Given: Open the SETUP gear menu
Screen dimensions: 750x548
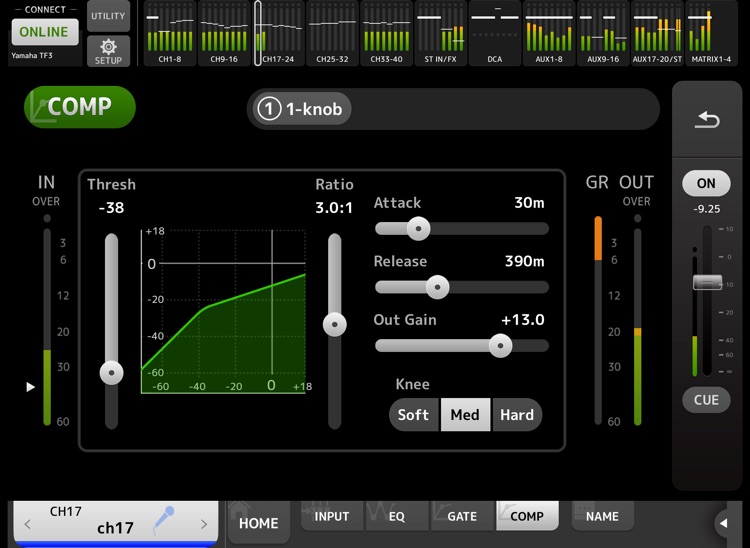Looking at the screenshot, I should pyautogui.click(x=109, y=51).
